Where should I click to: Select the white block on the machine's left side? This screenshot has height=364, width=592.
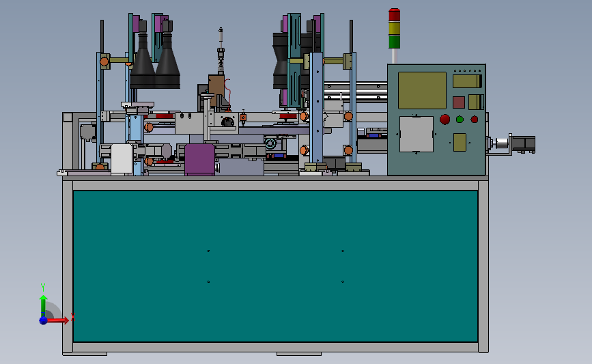(122, 159)
